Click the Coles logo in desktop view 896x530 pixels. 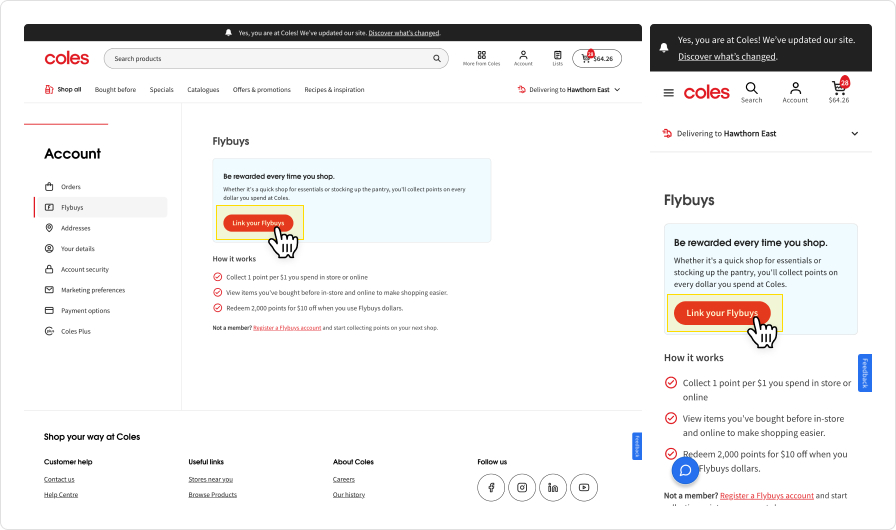[67, 58]
